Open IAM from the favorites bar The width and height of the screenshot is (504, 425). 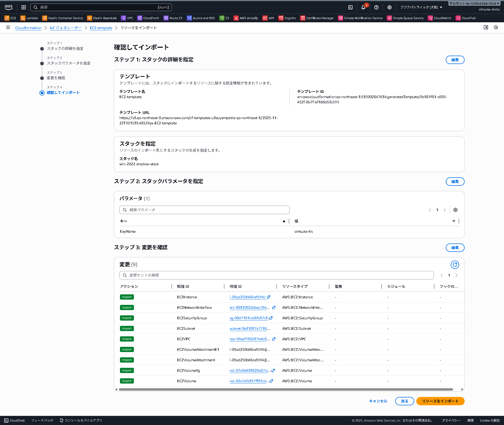268,18
